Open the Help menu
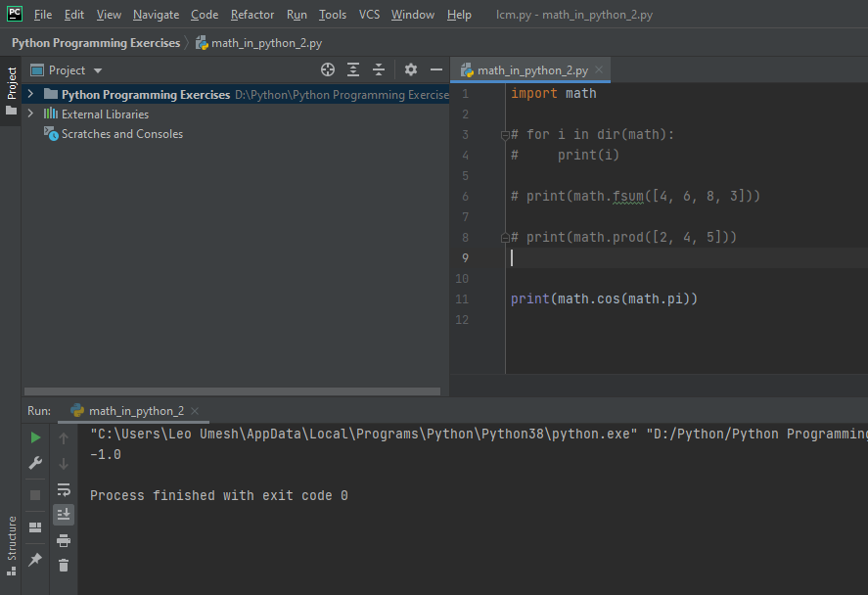This screenshot has height=595, width=868. (459, 15)
